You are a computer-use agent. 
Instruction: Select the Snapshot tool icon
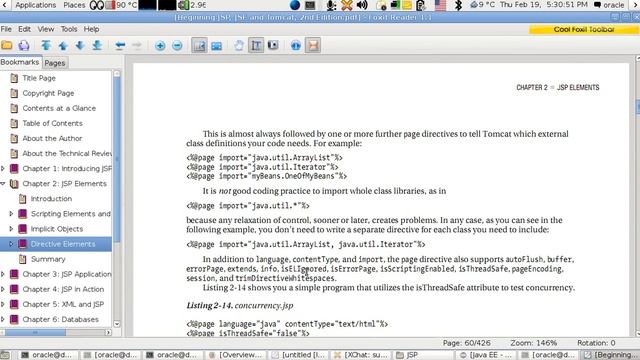coord(273,45)
